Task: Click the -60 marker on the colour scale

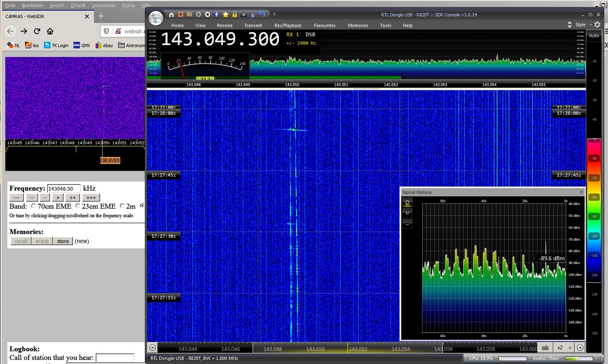Action: pyautogui.click(x=594, y=158)
